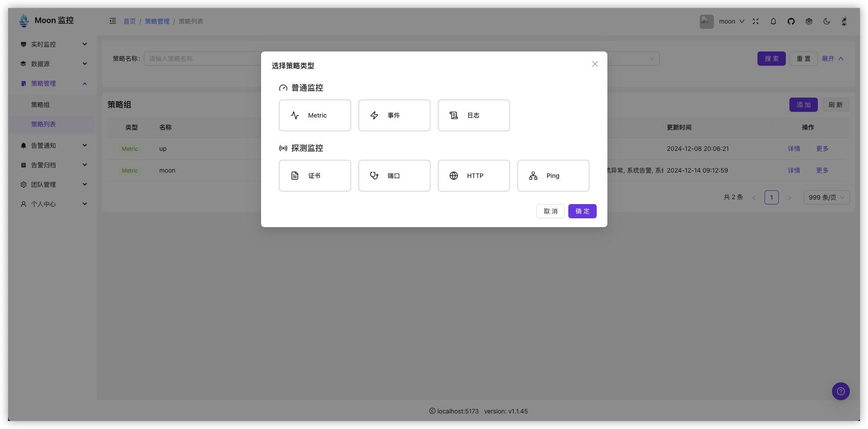Open the notifications bell icon

(x=773, y=21)
